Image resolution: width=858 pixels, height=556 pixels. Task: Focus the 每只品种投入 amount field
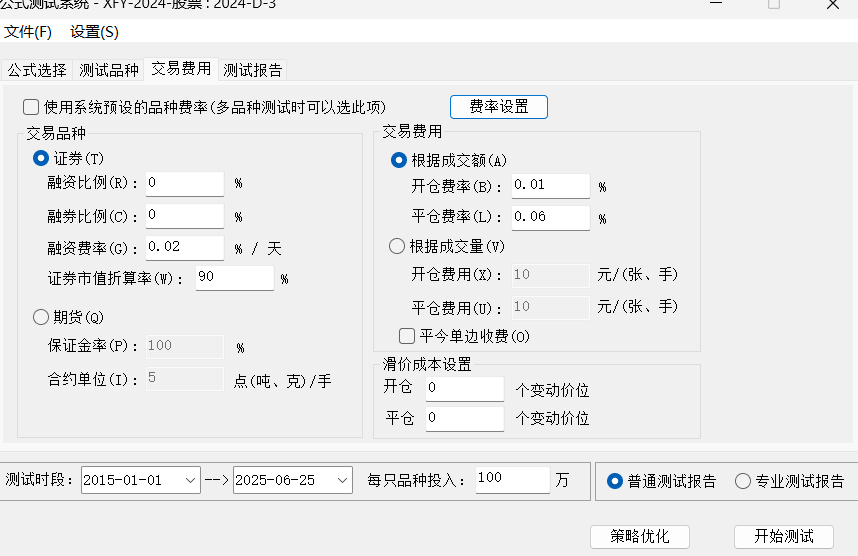[512, 480]
